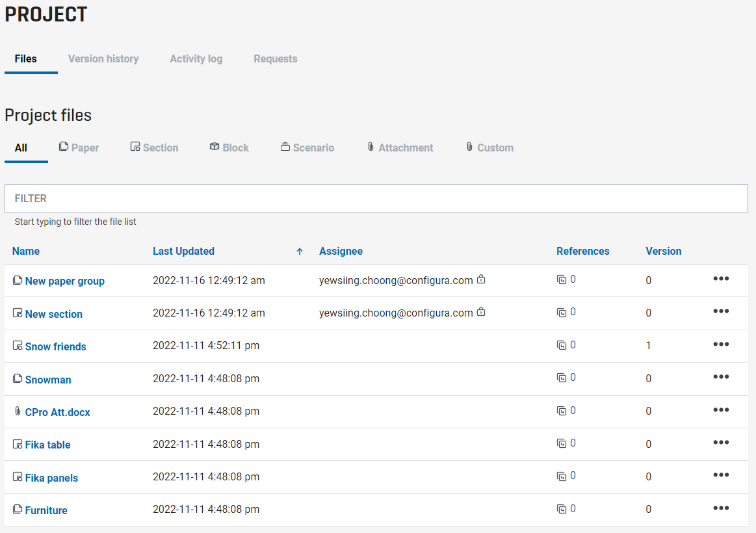Sort the list by Assignee column

341,251
